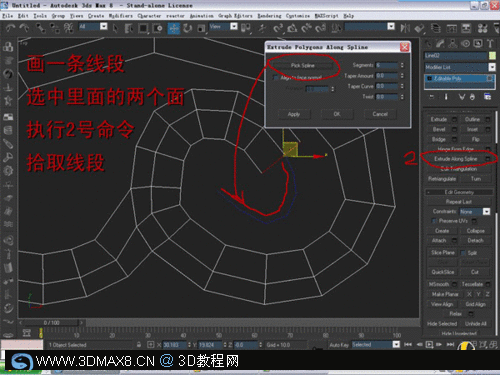
Task: Toggle the Split checkbox
Action: click(463, 253)
